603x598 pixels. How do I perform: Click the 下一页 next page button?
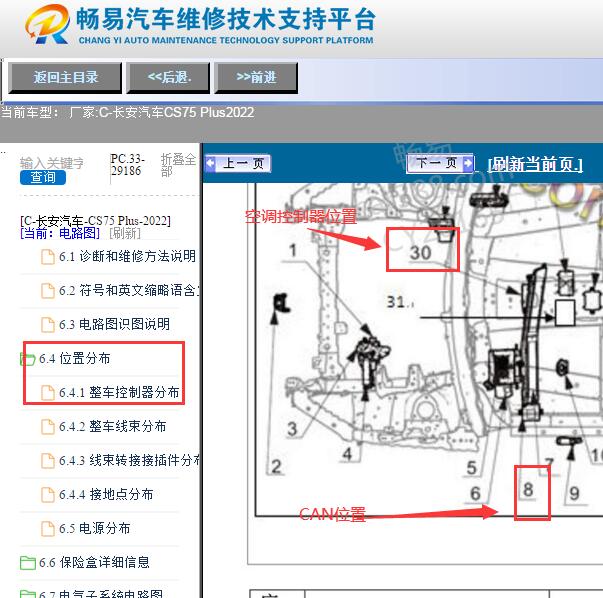tap(440, 163)
